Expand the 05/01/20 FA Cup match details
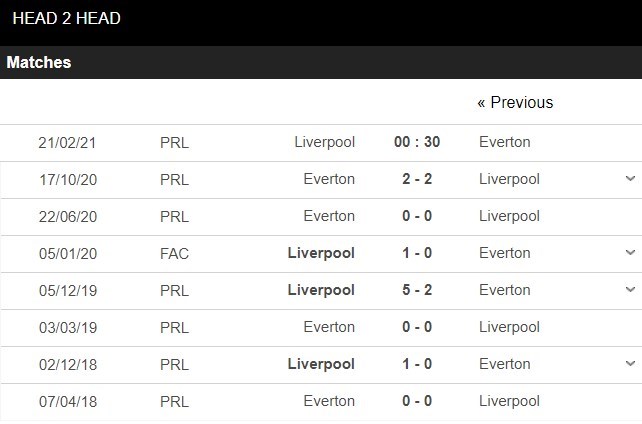 pyautogui.click(x=630, y=253)
